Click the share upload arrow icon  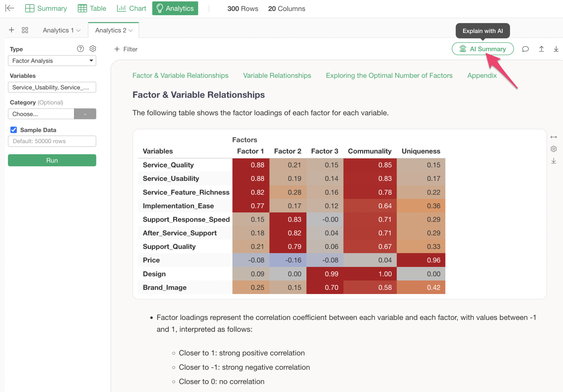[x=541, y=49]
